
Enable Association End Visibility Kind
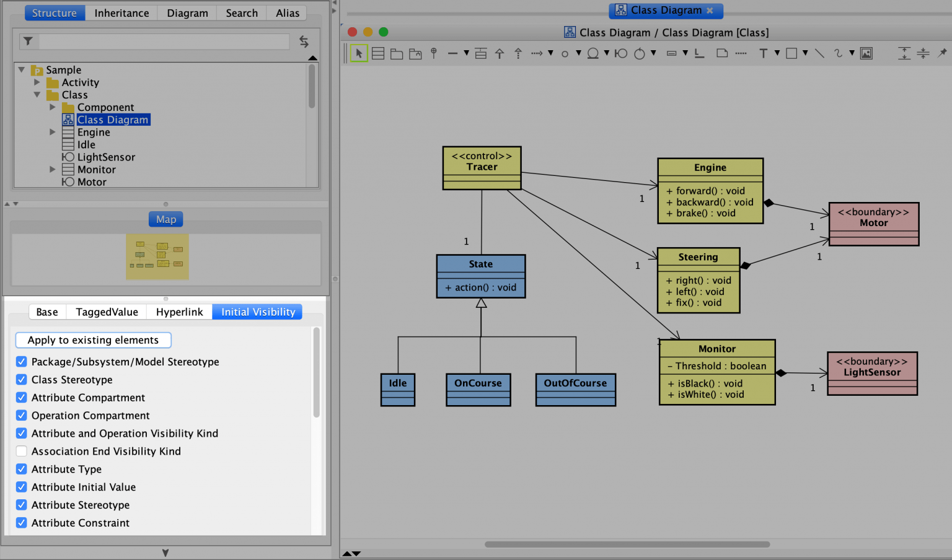[21, 451]
